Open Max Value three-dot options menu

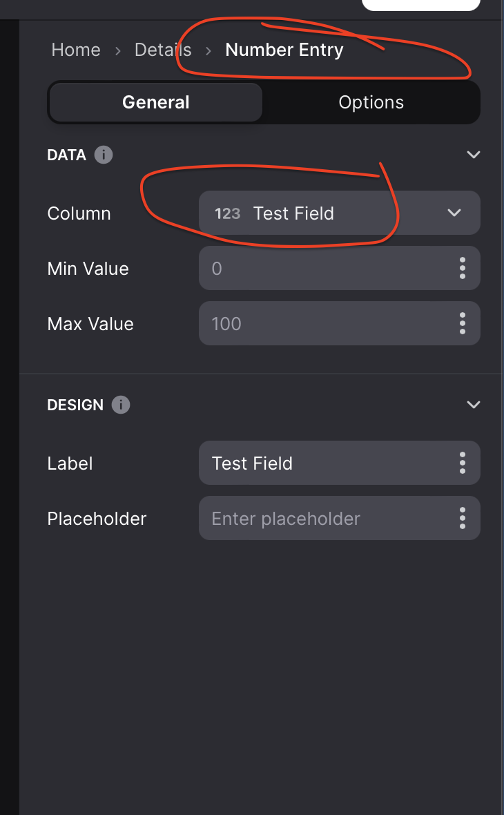pyautogui.click(x=462, y=323)
